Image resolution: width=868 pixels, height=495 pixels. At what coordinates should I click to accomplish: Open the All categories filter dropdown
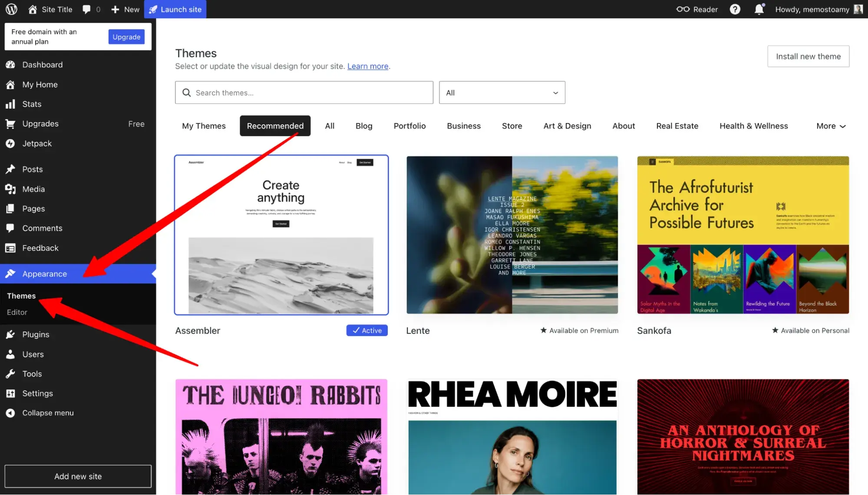click(502, 93)
